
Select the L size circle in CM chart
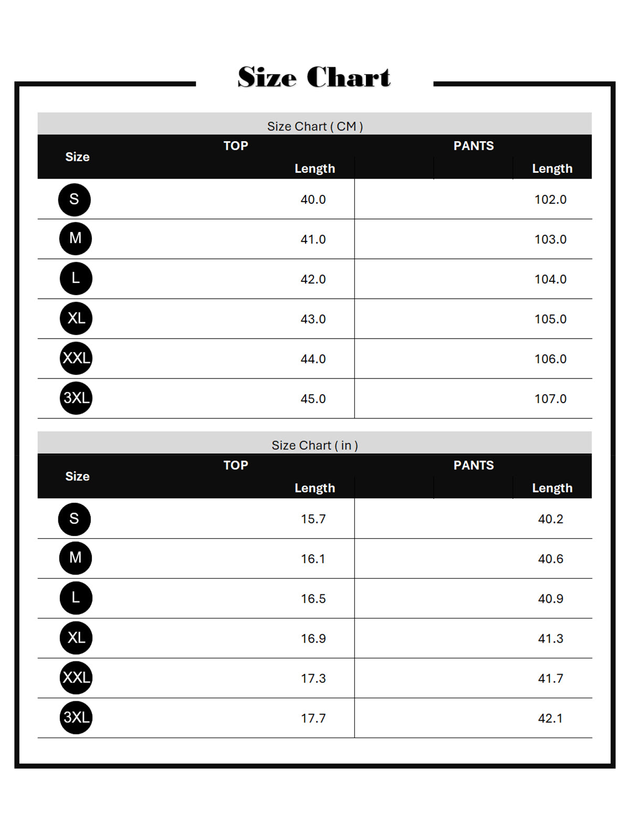76,278
